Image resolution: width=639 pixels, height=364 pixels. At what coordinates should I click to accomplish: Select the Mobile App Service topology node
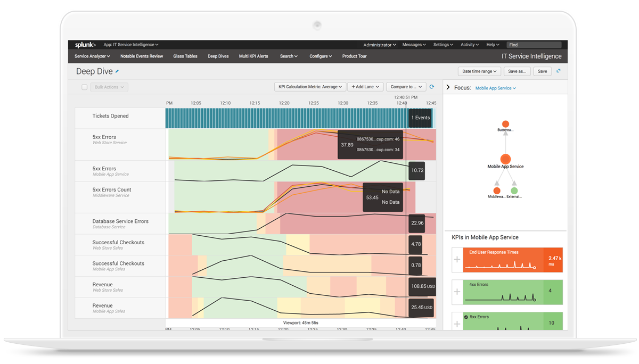click(505, 159)
